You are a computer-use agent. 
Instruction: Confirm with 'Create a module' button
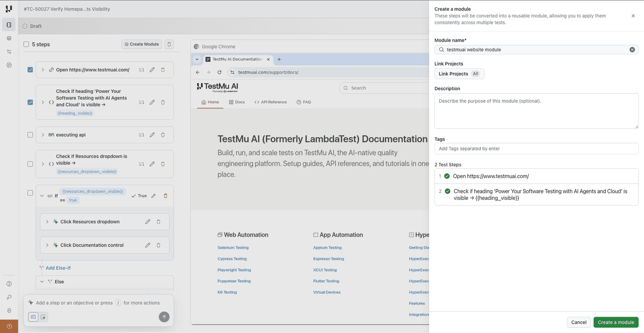tap(616, 322)
